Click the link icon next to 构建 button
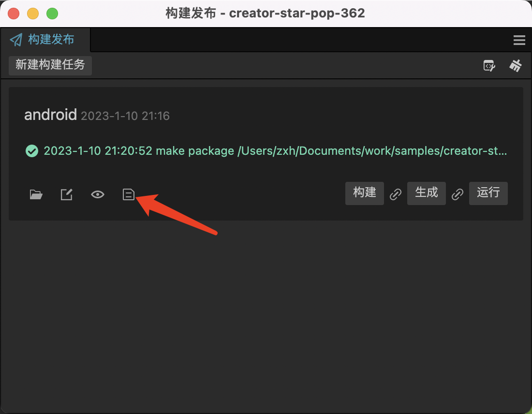Image resolution: width=532 pixels, height=414 pixels. click(396, 193)
